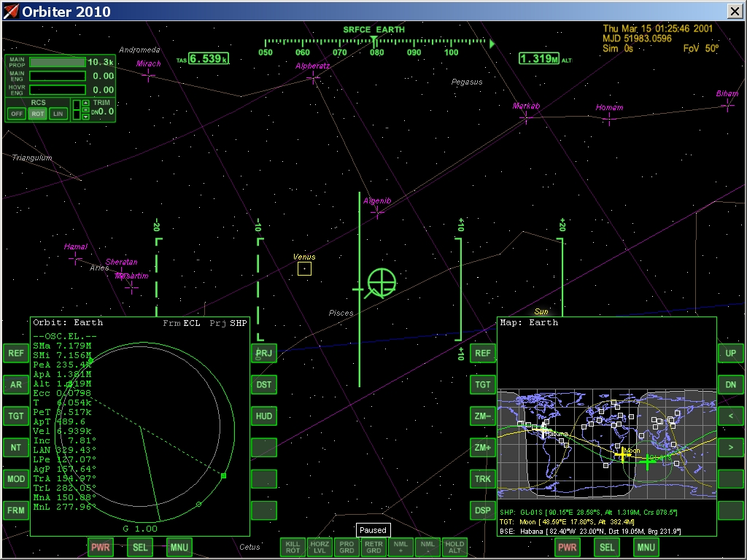
Task: Click the Habana base marker on the map
Action: (543, 432)
